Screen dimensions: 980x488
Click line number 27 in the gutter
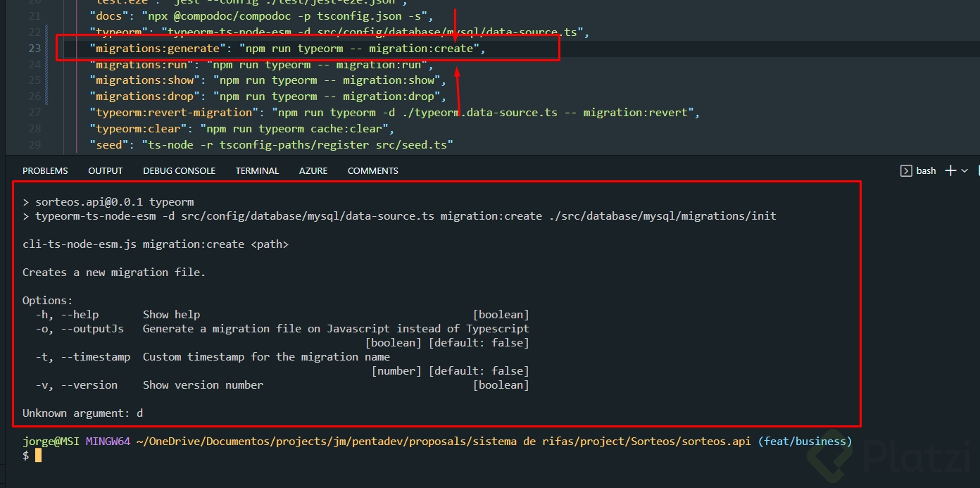(x=34, y=112)
